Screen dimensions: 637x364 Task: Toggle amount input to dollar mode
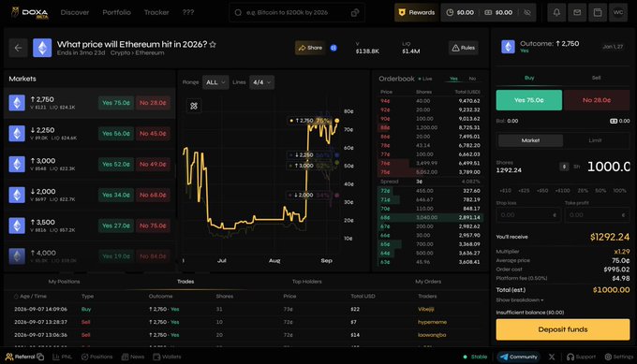[564, 167]
